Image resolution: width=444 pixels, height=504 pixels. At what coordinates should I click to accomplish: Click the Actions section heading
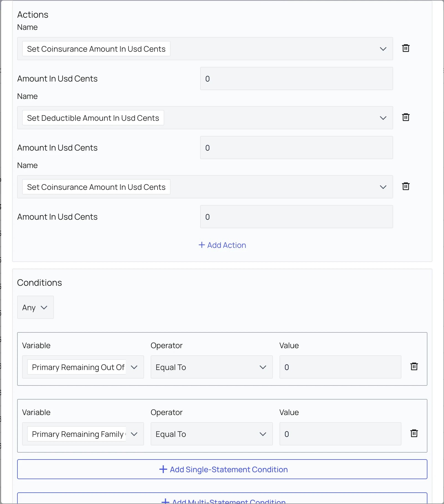(33, 15)
